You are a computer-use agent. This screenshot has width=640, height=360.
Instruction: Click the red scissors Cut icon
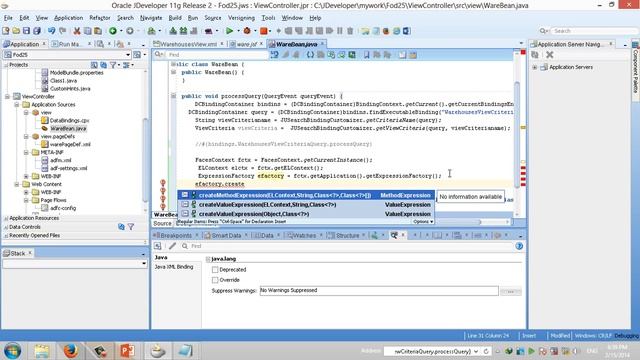point(77,31)
